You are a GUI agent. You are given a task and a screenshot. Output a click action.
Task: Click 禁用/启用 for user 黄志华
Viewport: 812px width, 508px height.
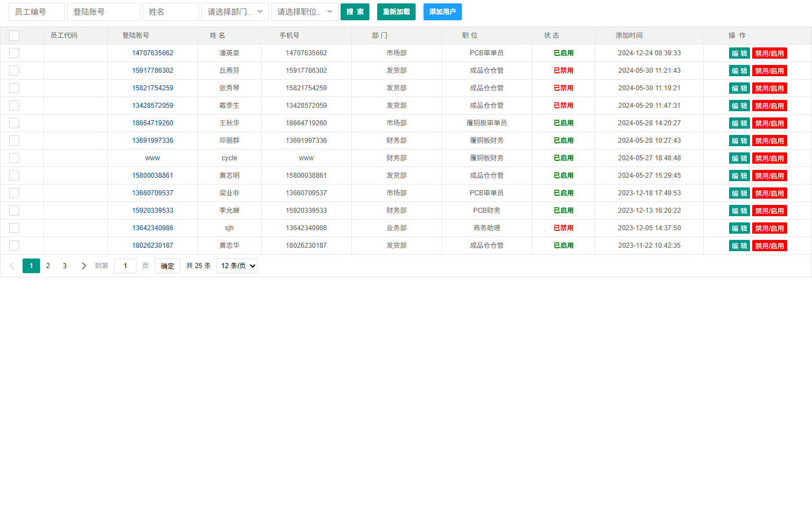770,246
